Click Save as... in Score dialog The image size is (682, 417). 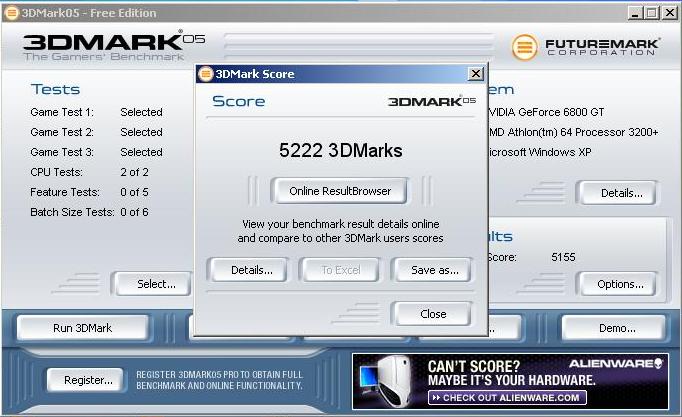pyautogui.click(x=431, y=270)
